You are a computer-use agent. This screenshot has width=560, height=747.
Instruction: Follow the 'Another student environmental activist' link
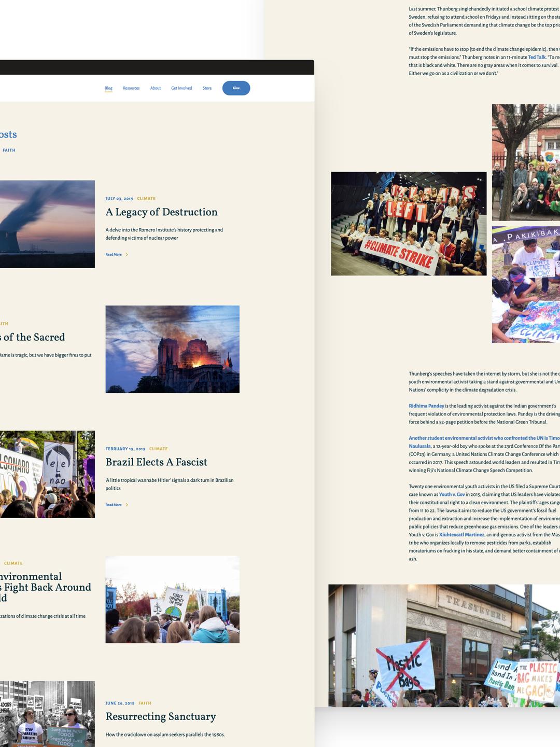484,442
